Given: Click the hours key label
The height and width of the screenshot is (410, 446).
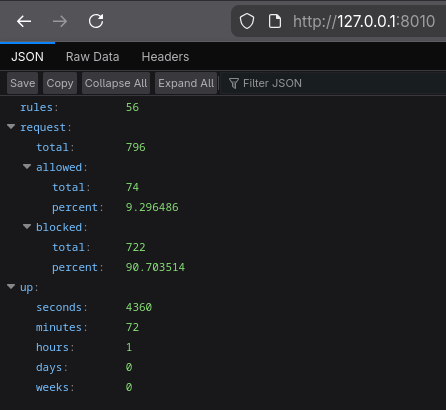Looking at the screenshot, I should (x=52, y=347).
